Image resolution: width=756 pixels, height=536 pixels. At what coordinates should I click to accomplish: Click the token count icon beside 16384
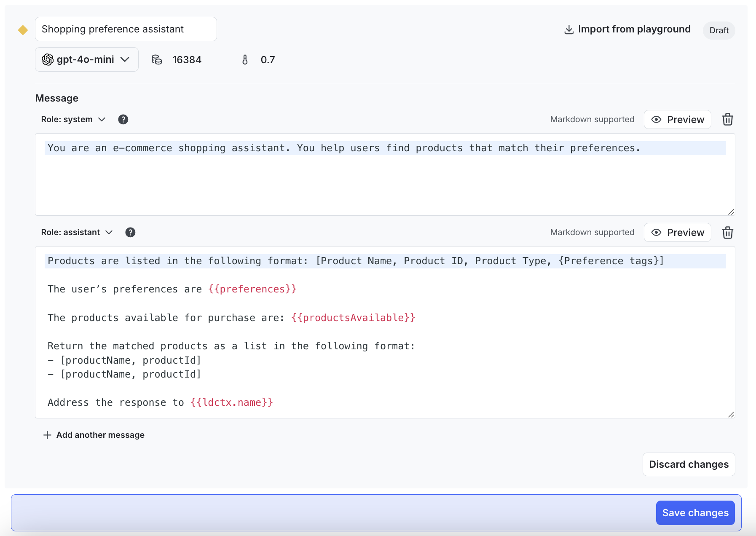tap(157, 59)
